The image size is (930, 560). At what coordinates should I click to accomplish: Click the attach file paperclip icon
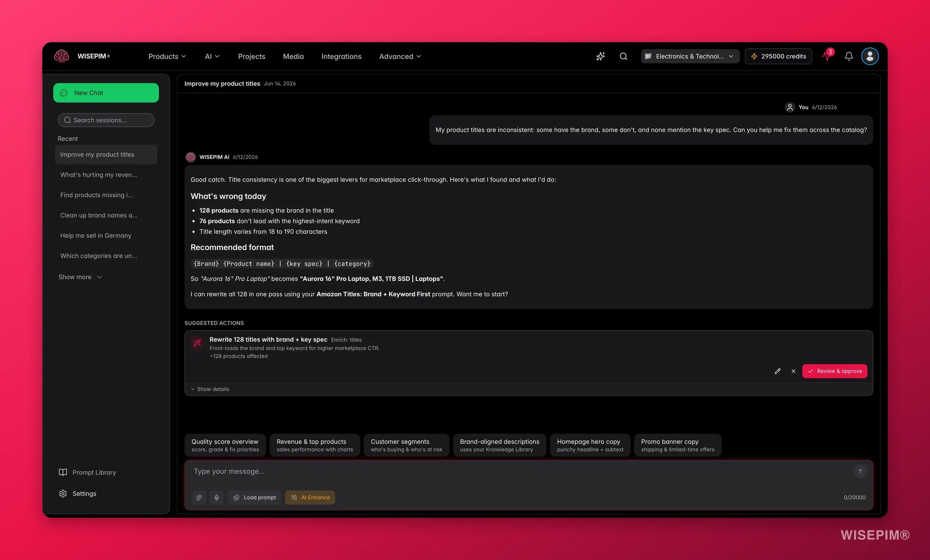pyautogui.click(x=199, y=497)
